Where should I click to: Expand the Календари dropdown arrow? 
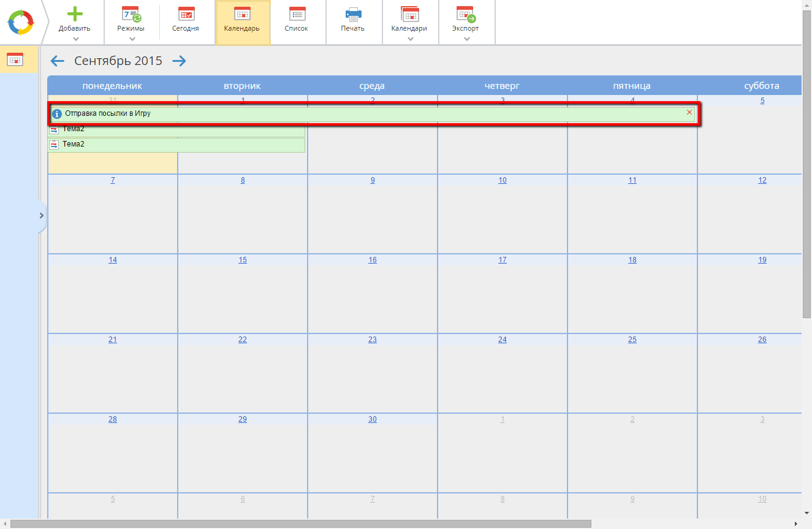tap(410, 39)
